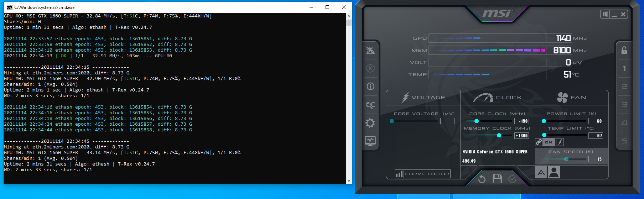This screenshot has height=199, width=644.
Task: Click the Power Limit slider handle
Action: [544, 121]
